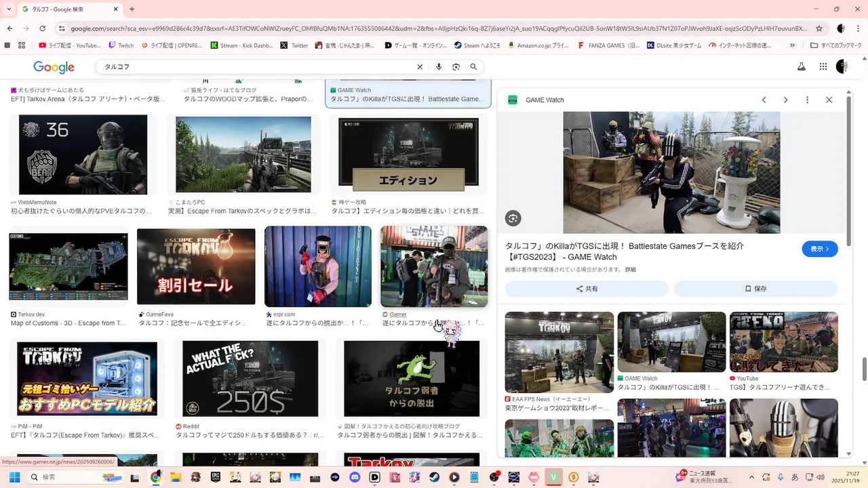Open new browser tab
Screen dimensions: 868x488
(x=132, y=9)
